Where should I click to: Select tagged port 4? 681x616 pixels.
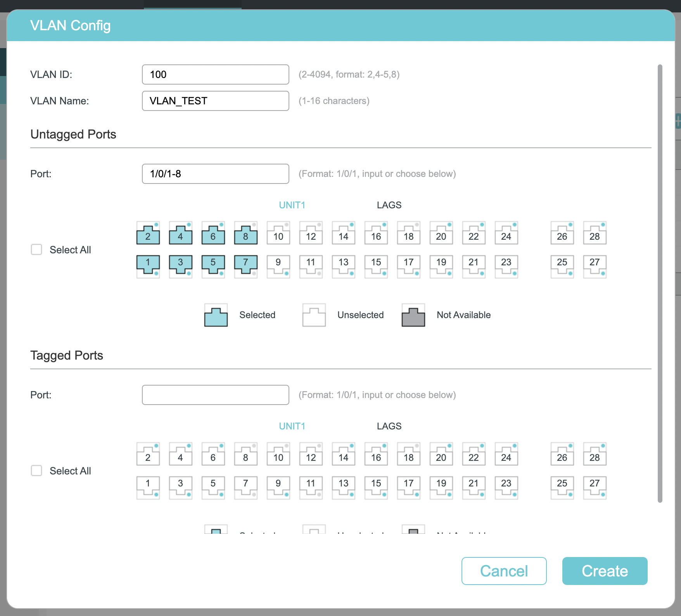181,454
